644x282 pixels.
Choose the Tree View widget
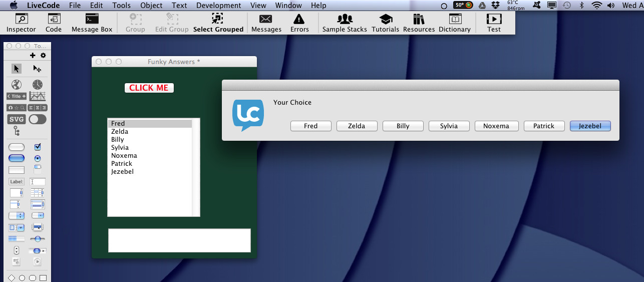coord(17,131)
